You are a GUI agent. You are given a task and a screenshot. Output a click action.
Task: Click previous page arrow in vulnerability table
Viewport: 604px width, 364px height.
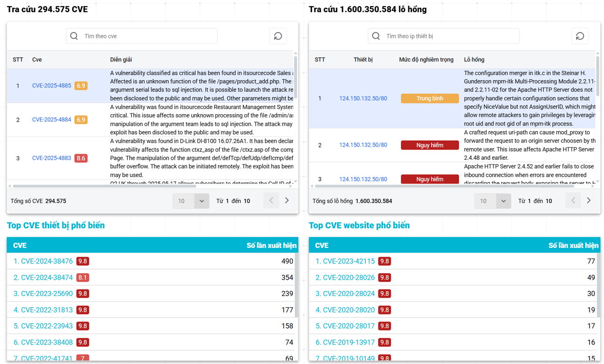[x=573, y=201]
